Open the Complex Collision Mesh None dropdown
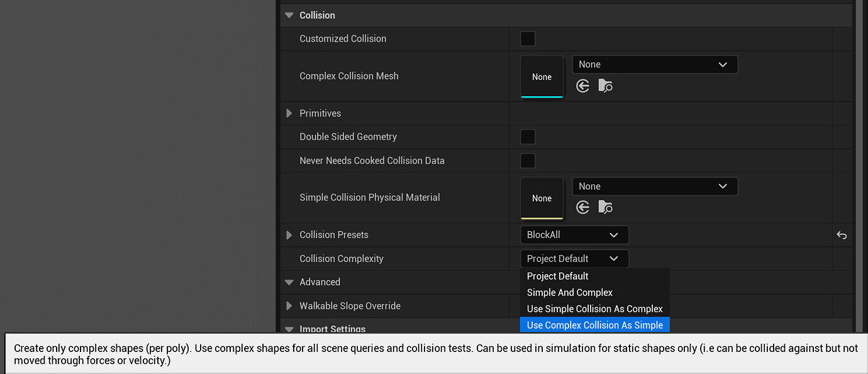 [654, 65]
